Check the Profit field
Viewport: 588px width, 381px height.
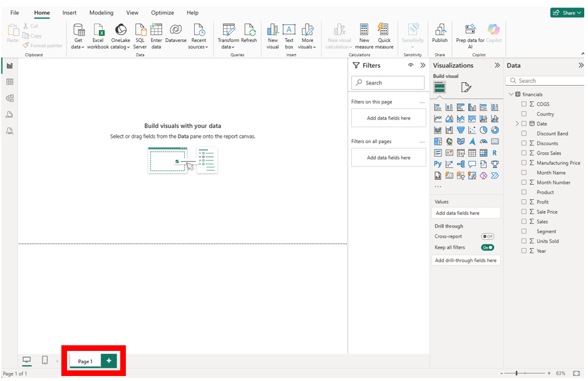click(524, 202)
